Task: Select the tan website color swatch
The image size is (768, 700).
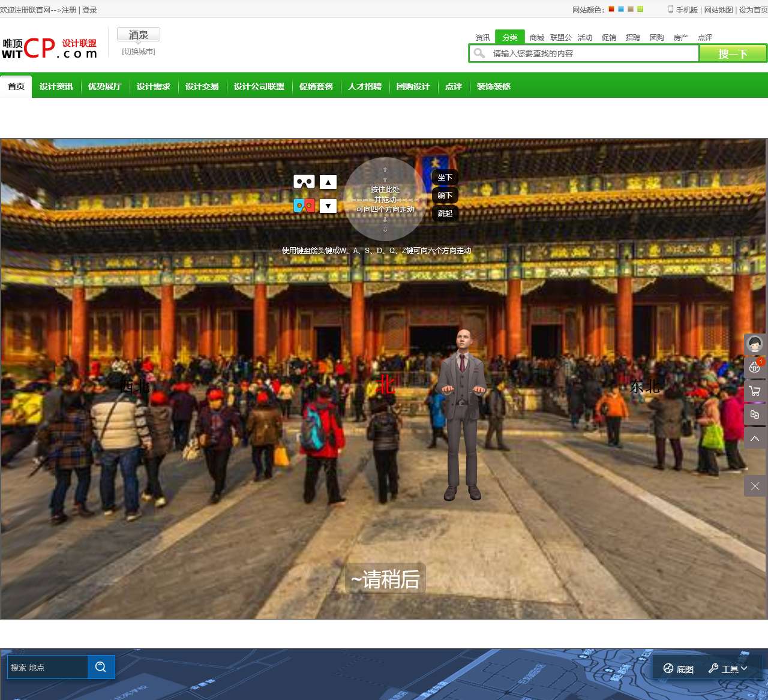Action: [631, 9]
